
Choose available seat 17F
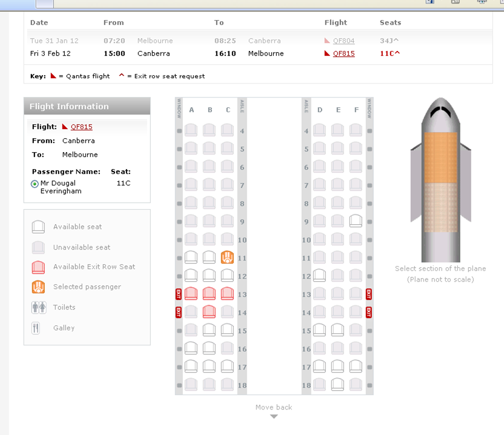click(x=356, y=366)
